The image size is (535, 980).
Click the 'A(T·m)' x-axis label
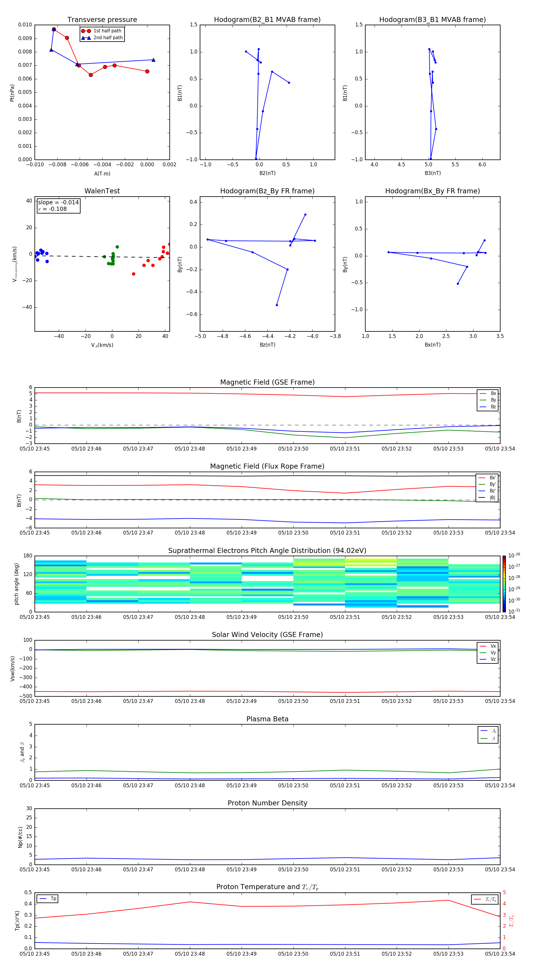(102, 173)
